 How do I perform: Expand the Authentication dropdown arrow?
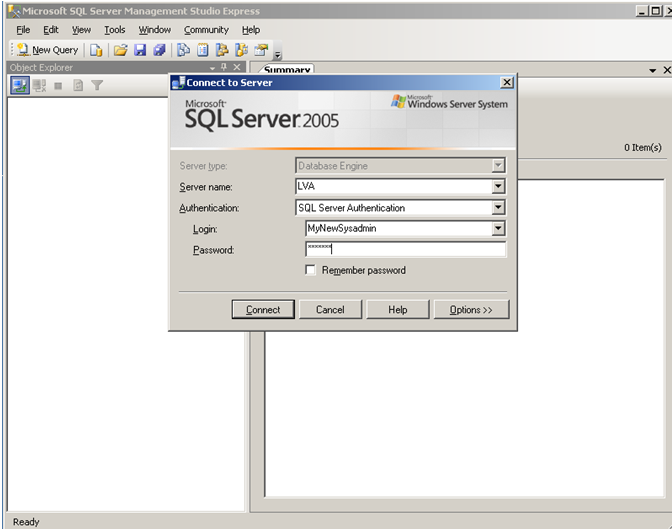point(498,208)
